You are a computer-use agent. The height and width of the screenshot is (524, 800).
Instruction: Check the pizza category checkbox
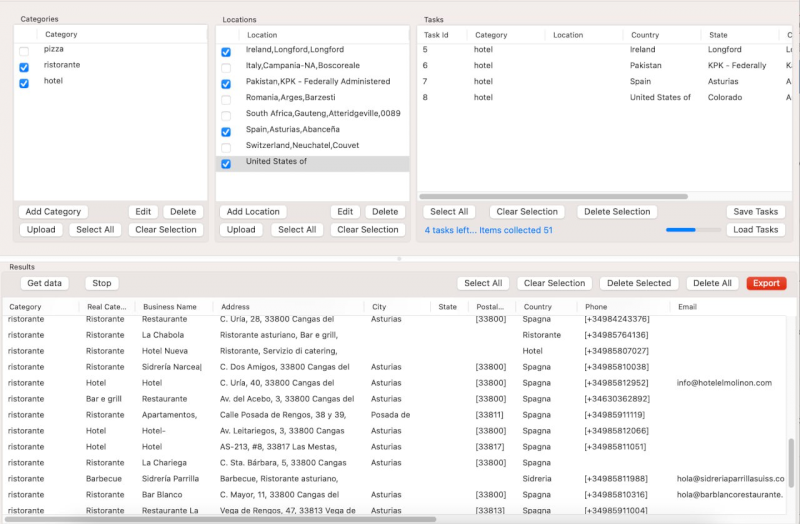[x=24, y=51]
